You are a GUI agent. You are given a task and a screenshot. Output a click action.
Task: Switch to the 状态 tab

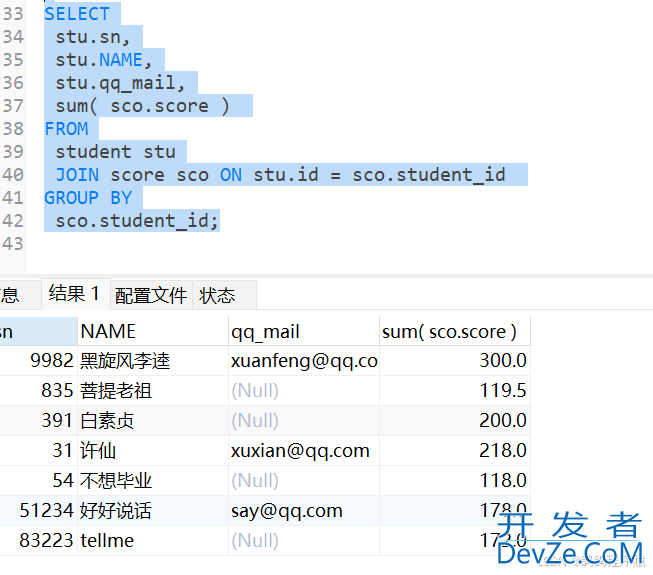[224, 296]
